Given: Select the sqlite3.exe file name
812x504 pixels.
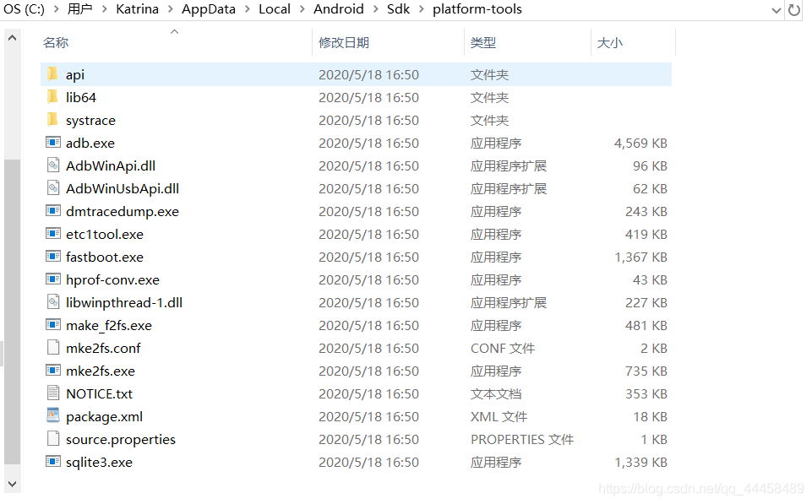Looking at the screenshot, I should click(99, 462).
